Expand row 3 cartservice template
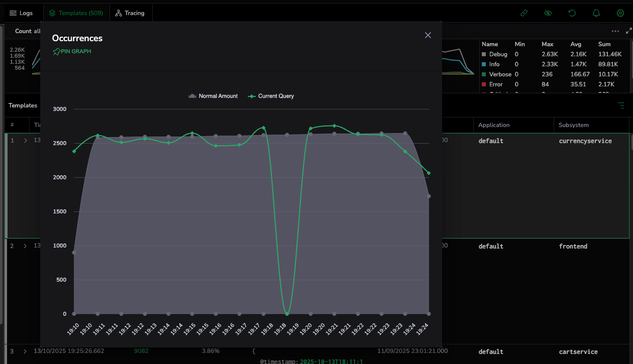This screenshot has width=633, height=364. (25, 351)
